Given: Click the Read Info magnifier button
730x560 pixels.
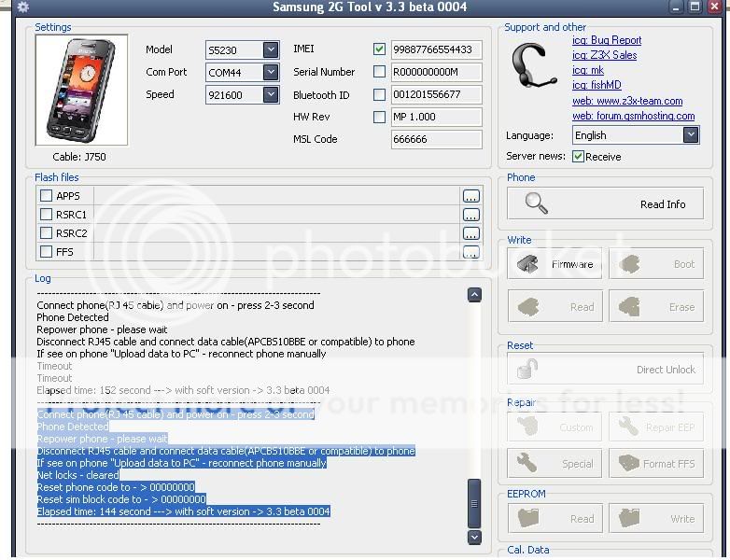Looking at the screenshot, I should tap(605, 203).
